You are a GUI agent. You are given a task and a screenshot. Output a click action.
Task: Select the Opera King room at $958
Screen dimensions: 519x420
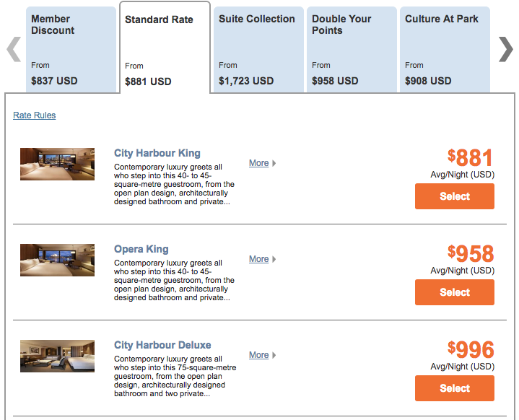click(455, 292)
